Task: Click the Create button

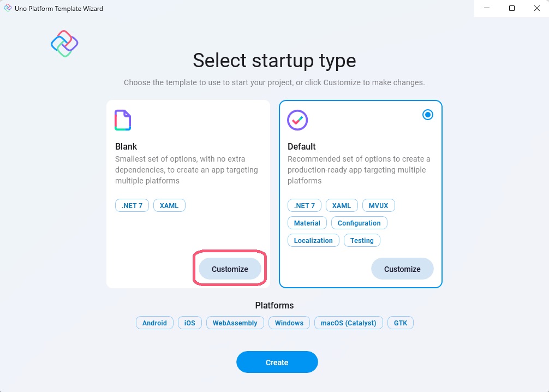Action: (277, 362)
